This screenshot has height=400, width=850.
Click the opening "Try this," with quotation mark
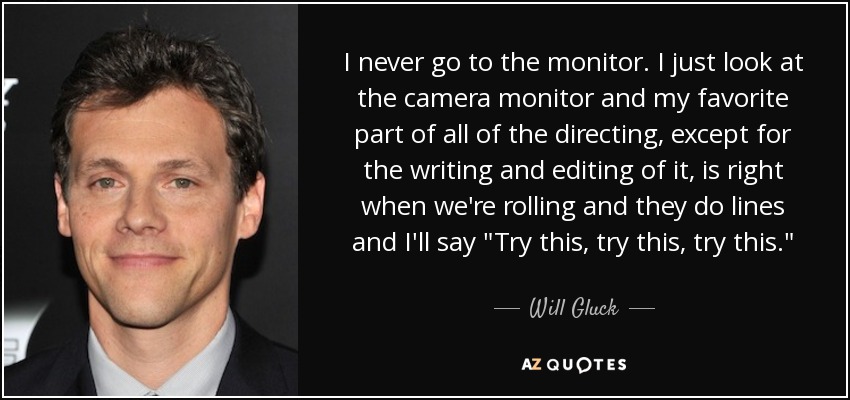pos(535,244)
